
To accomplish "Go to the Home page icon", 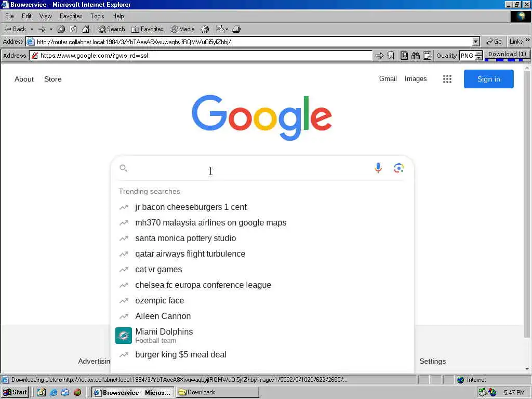I will tap(86, 29).
